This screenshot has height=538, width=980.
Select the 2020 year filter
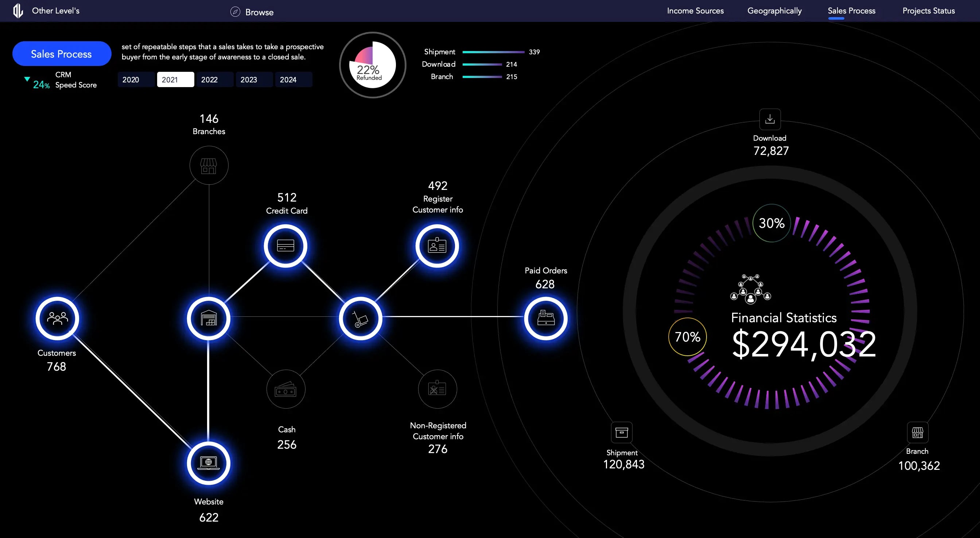tap(136, 79)
